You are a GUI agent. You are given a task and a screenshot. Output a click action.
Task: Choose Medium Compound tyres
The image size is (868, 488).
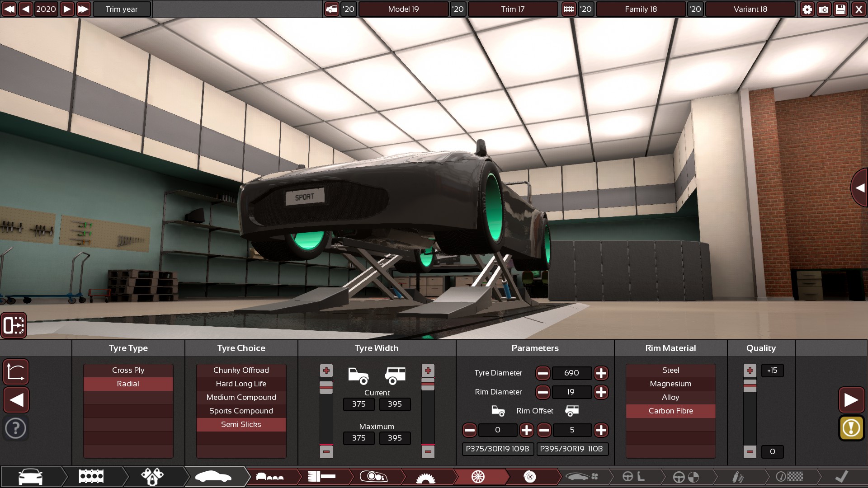coord(241,397)
